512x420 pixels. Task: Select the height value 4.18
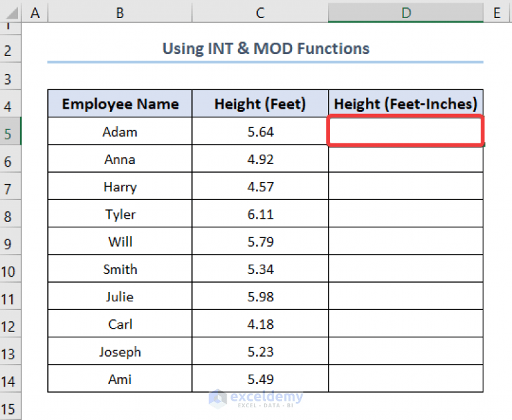[260, 323]
